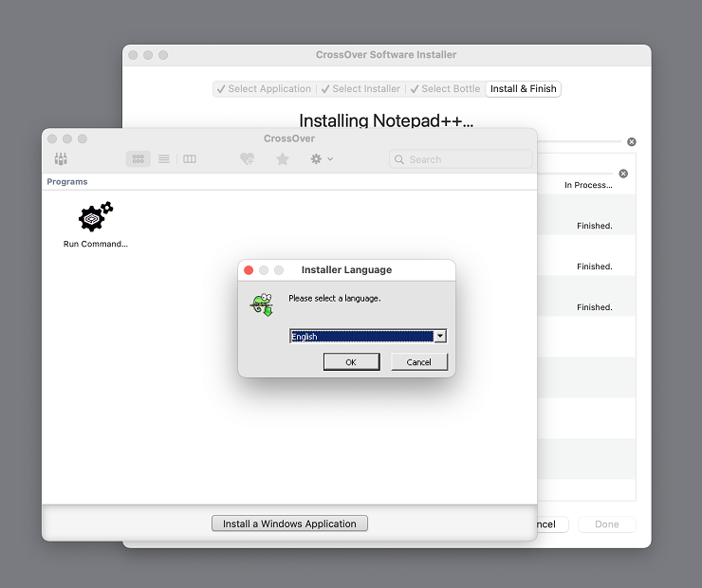Click the Installing Notepad++ heading
Screen dimensions: 702x588
pyautogui.click(x=386, y=120)
